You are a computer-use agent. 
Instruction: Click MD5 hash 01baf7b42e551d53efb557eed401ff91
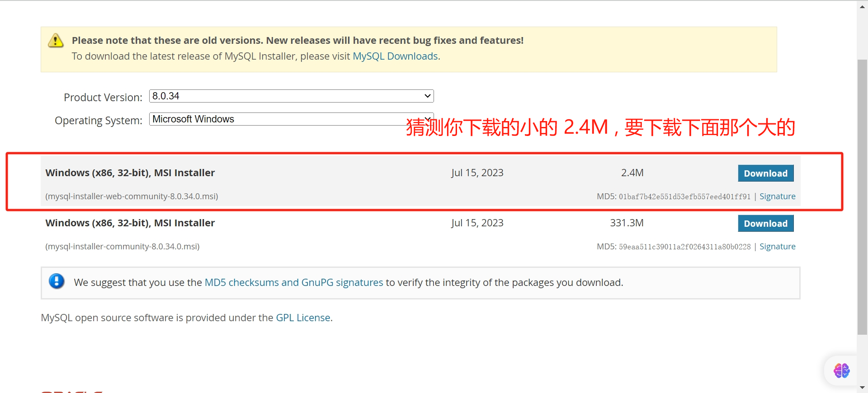pos(684,197)
